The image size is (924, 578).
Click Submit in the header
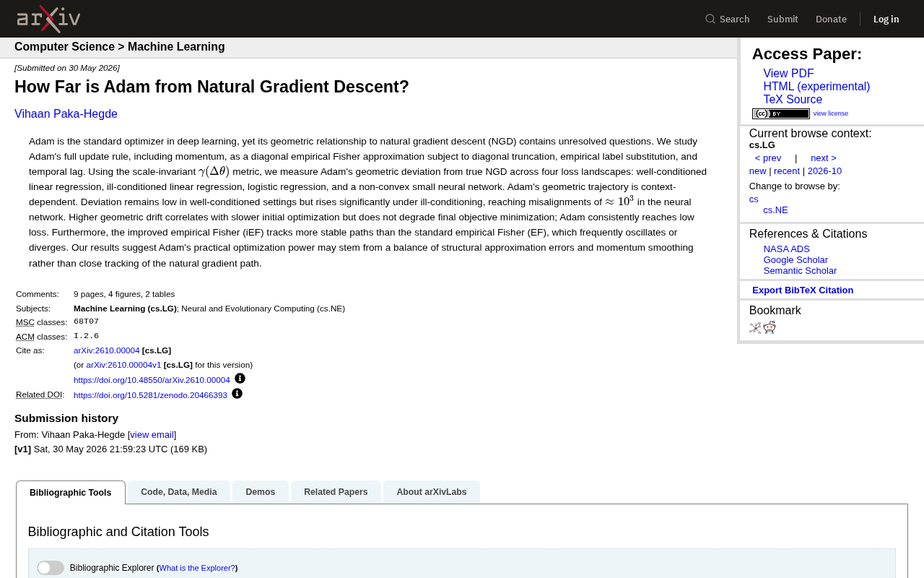coord(783,19)
